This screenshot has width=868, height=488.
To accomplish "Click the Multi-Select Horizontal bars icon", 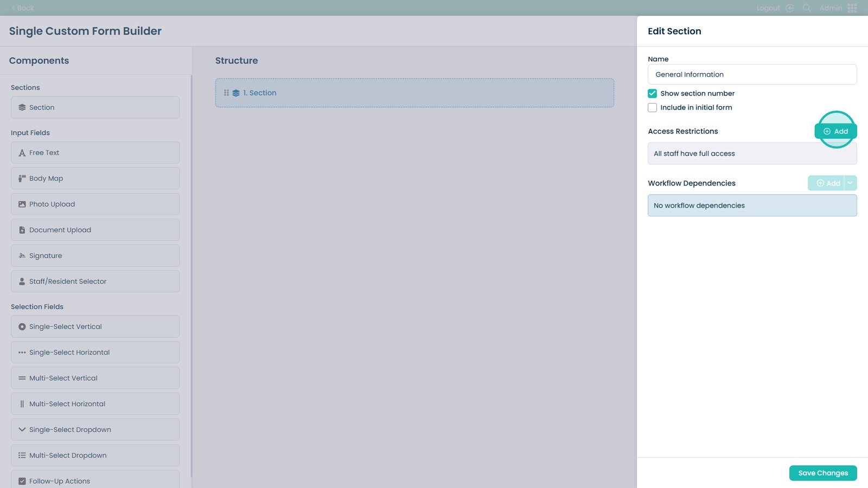I will coord(22,404).
